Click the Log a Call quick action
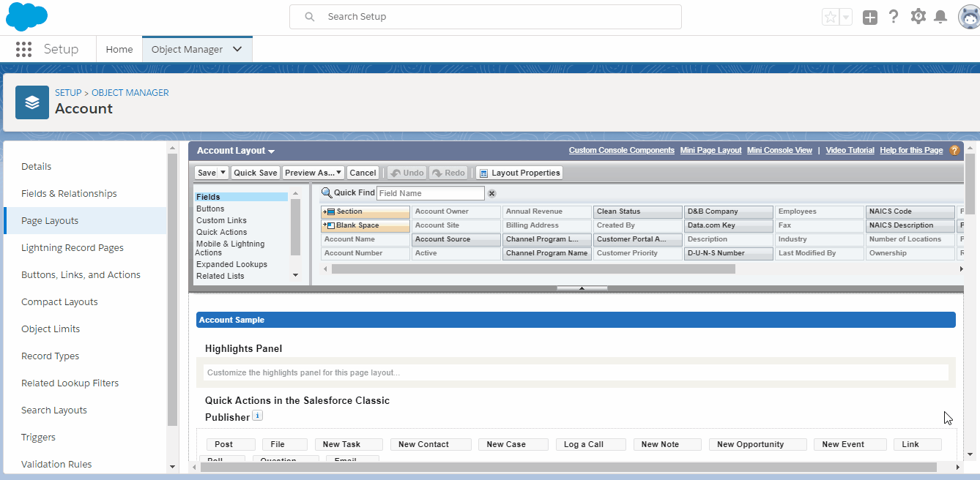 [x=590, y=444]
